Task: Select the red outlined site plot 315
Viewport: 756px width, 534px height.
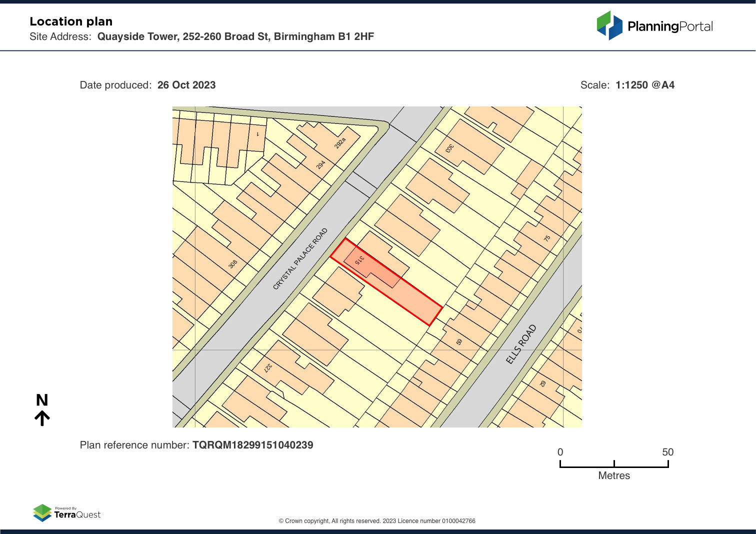Action: coord(395,286)
